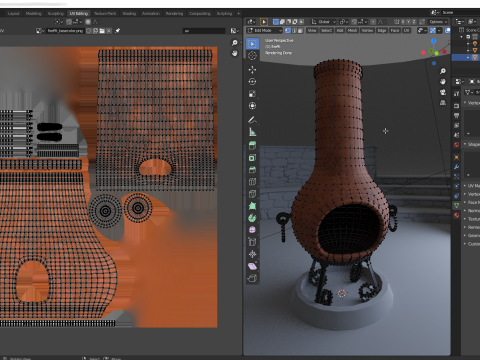Click the image name field in UV editor
The image size is (480, 360).
(65, 31)
